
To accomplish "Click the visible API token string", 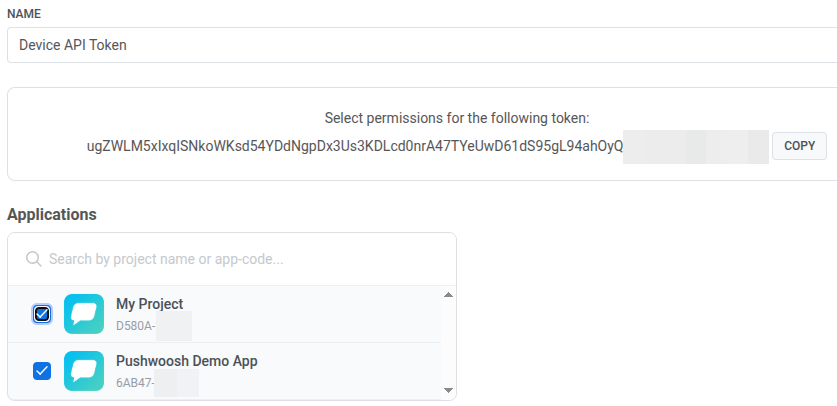I will click(355, 146).
